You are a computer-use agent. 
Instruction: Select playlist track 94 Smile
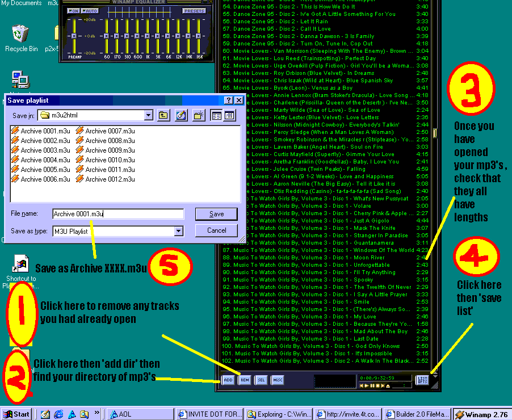[325, 302]
